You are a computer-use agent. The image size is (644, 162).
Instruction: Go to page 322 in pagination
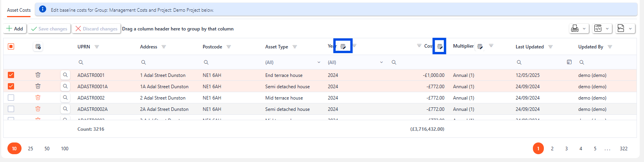(x=623, y=149)
